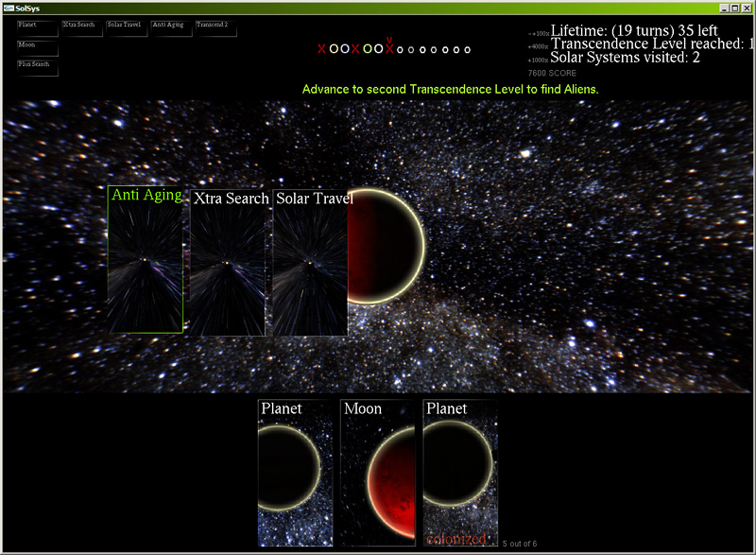Click the small Moon legend button
The height and width of the screenshot is (555, 756).
(37, 48)
